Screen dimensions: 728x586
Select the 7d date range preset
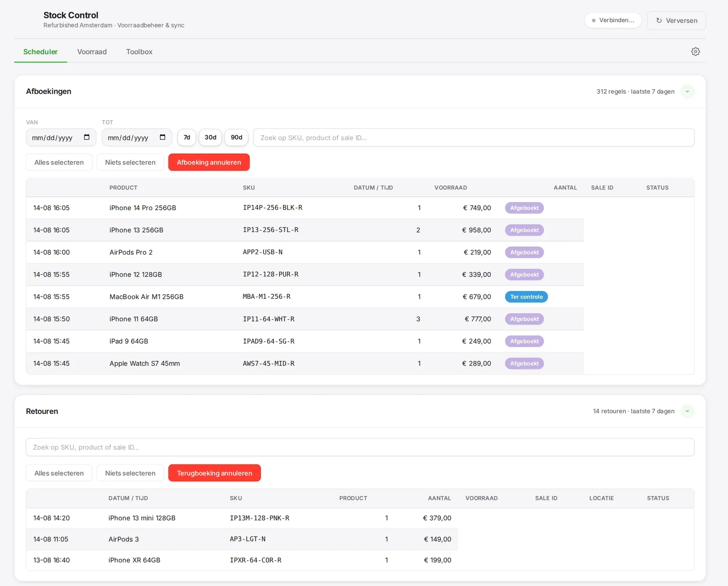click(187, 137)
